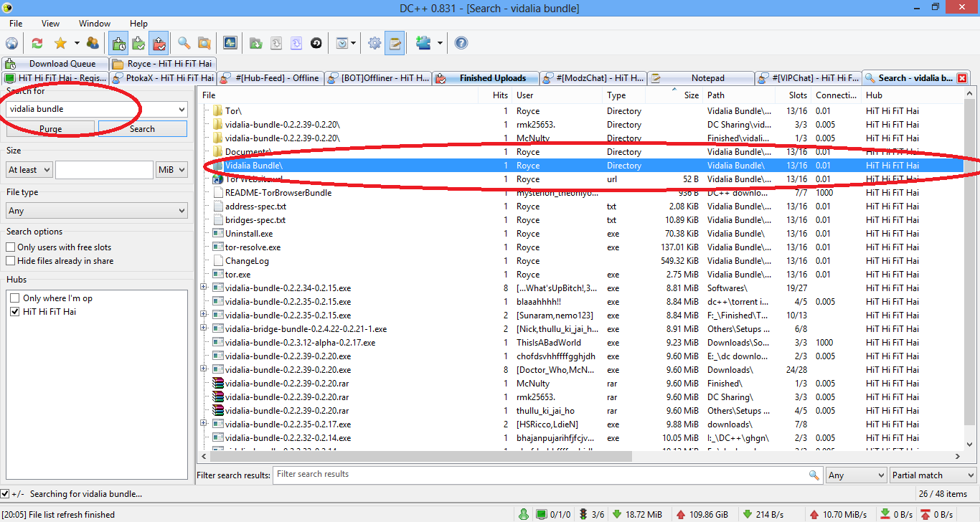
Task: Enable Hide files already in share
Action: (x=11, y=261)
